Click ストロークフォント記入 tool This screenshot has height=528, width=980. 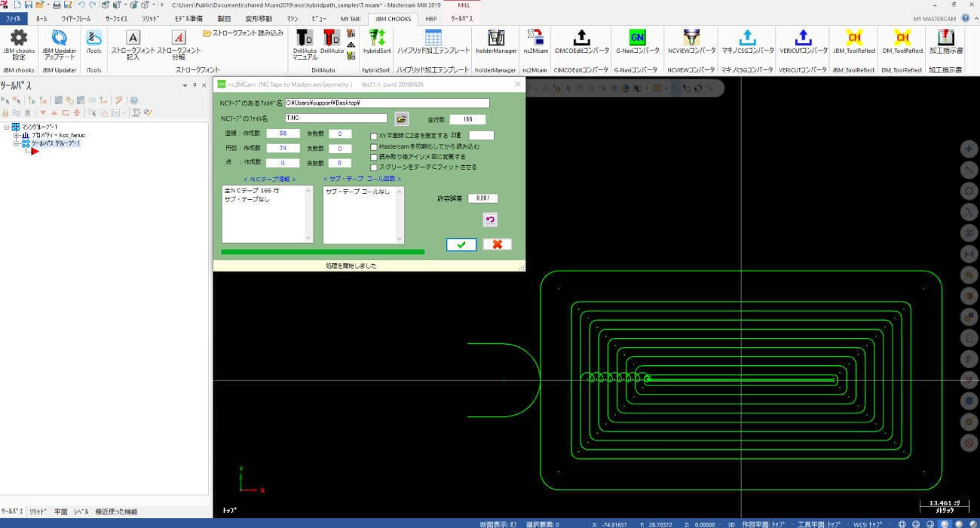tap(133, 45)
